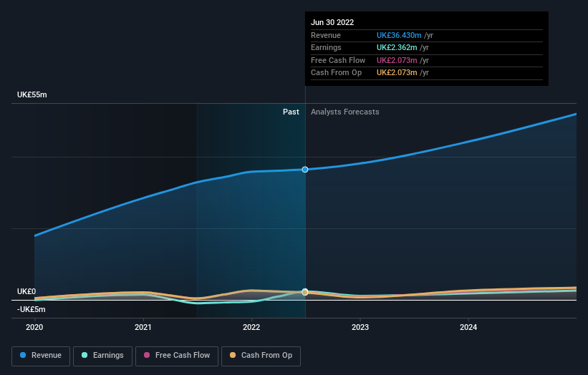Click the Jun 30 2022 tooltip date
Viewport: 588px width, 375px height.
tap(332, 22)
